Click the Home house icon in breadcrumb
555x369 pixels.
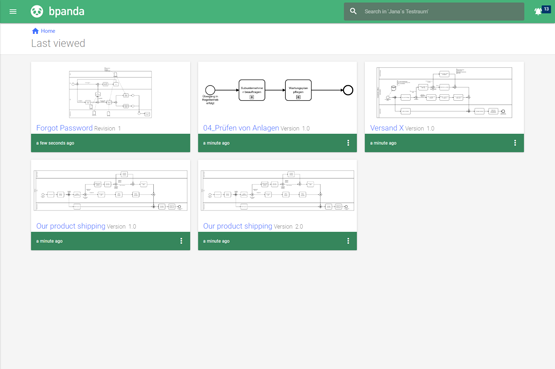click(35, 31)
